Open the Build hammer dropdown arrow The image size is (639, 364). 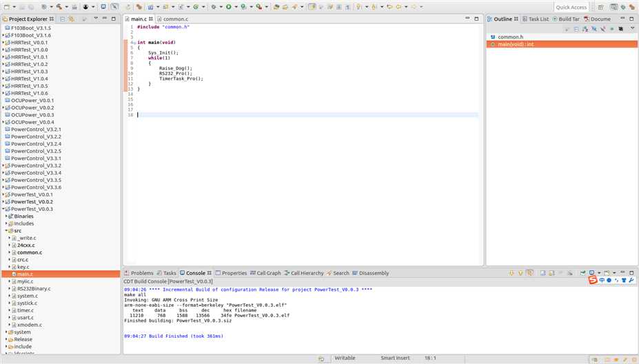coord(66,7)
